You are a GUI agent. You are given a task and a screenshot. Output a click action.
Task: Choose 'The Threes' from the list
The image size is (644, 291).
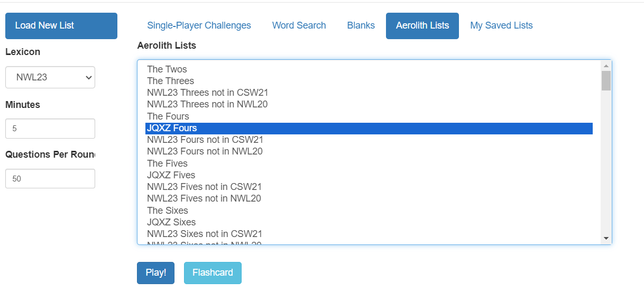pyautogui.click(x=170, y=81)
